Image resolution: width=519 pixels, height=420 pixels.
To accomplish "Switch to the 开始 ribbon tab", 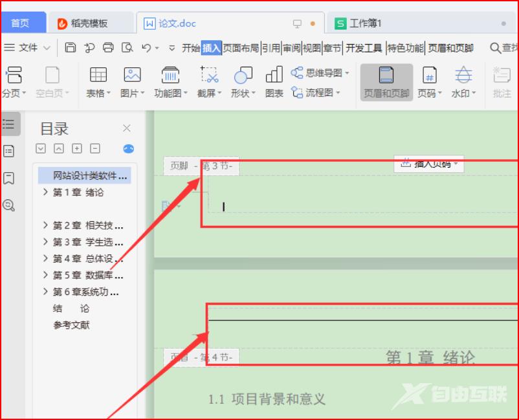I will [191, 49].
